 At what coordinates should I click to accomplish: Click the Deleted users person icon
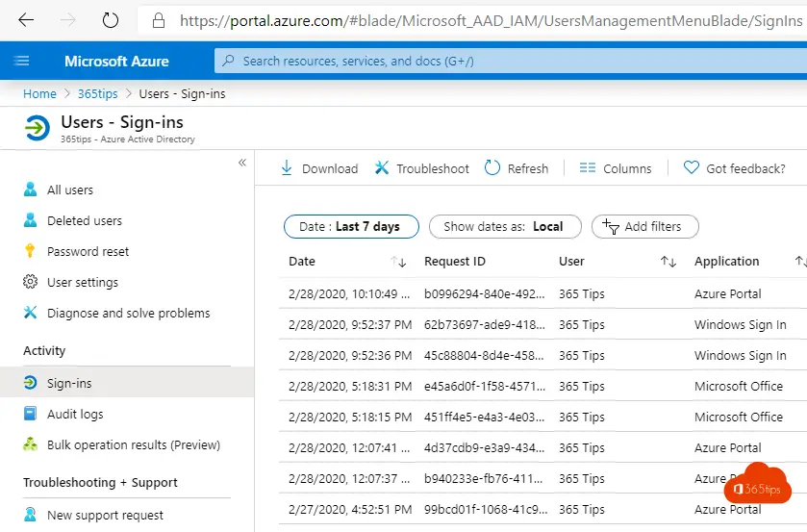pyautogui.click(x=31, y=220)
